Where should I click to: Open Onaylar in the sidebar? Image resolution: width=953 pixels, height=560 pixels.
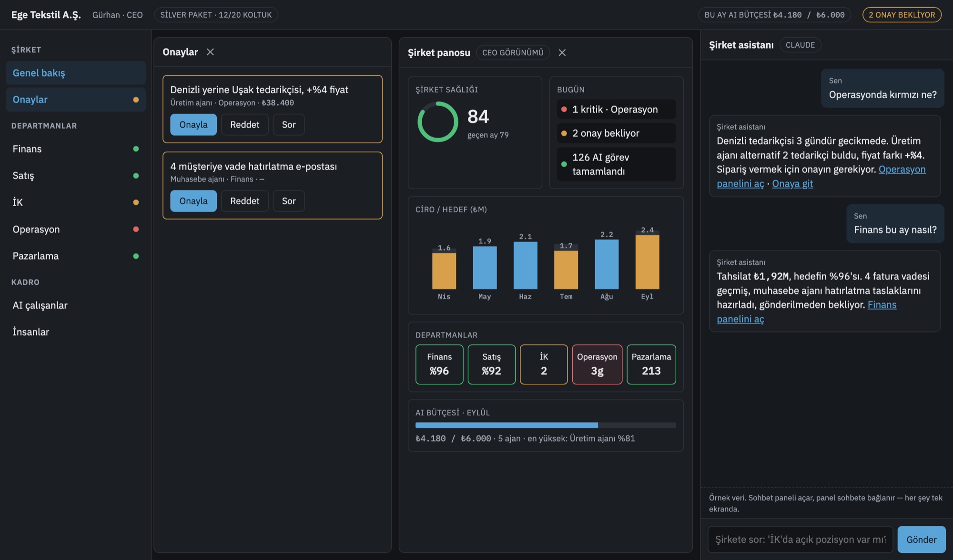click(76, 100)
